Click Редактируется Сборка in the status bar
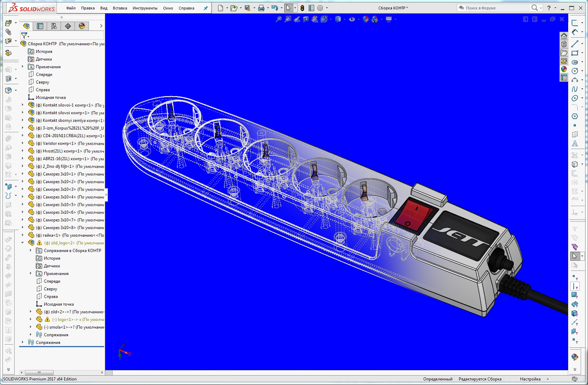588x385 pixels. coord(480,379)
